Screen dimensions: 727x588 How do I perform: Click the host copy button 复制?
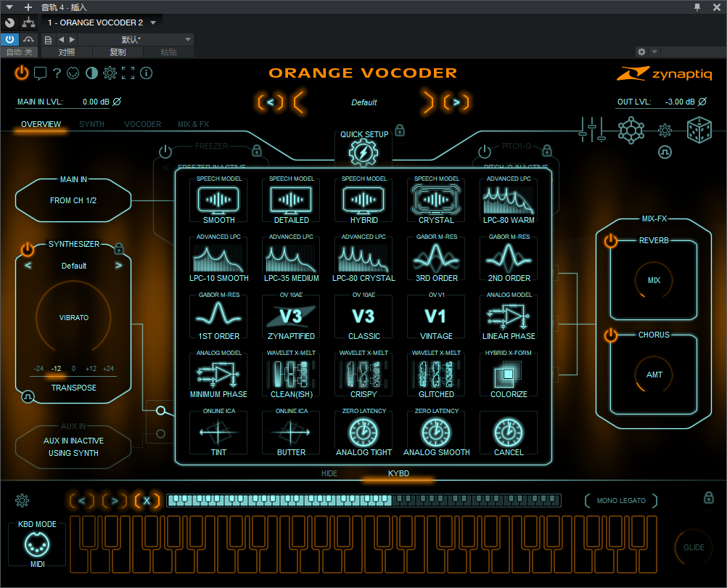[118, 52]
